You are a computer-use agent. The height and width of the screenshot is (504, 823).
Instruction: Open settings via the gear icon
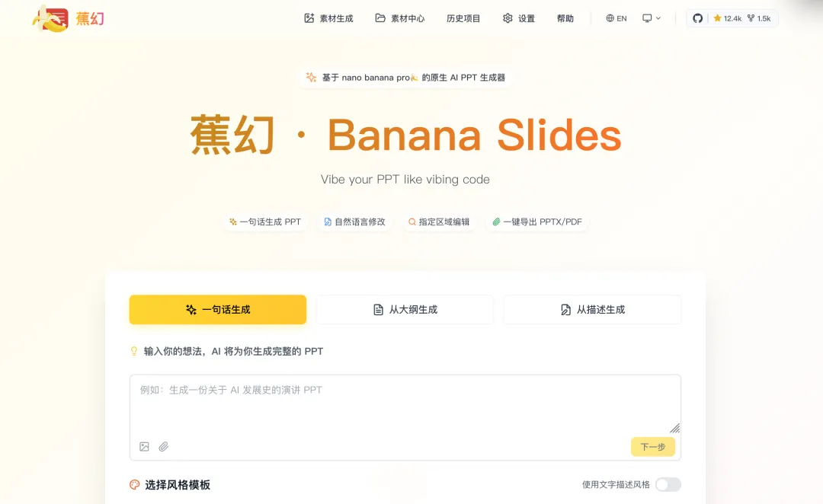508,18
